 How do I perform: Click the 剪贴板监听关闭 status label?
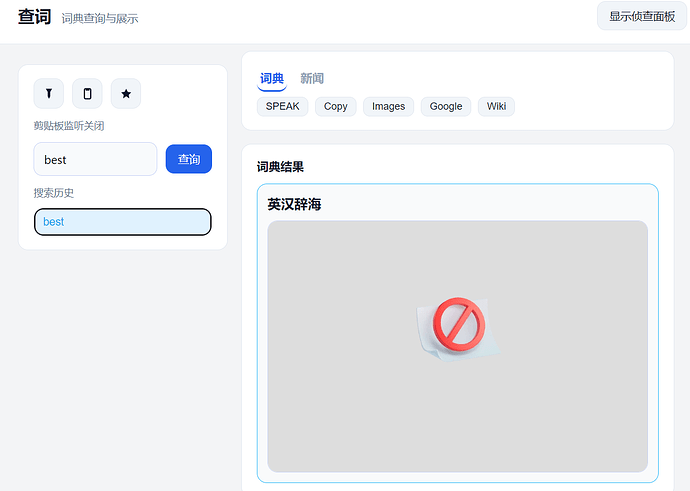[x=69, y=126]
